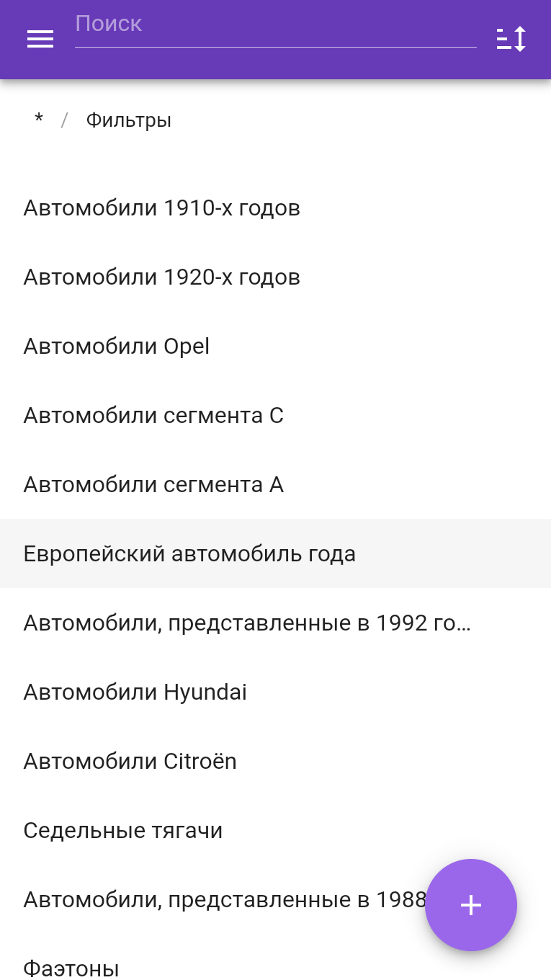The height and width of the screenshot is (980, 551).
Task: Open the hamburger navigation menu
Action: [x=40, y=39]
